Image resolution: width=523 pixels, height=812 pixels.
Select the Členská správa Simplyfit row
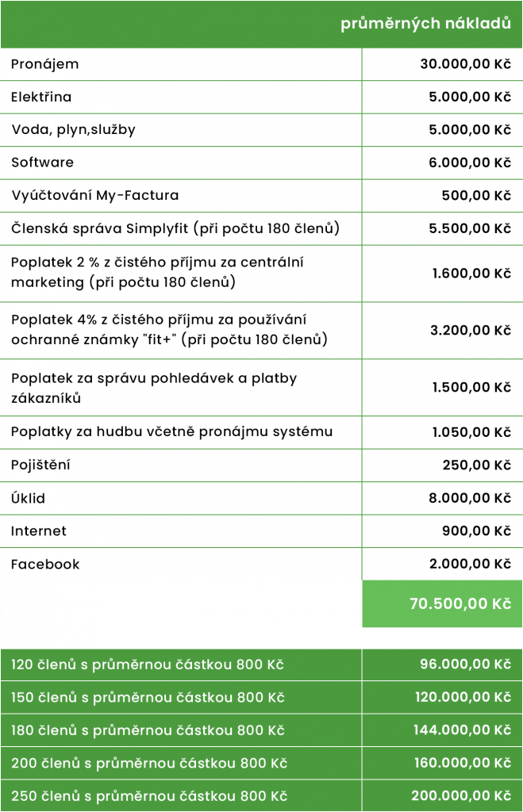(261, 228)
